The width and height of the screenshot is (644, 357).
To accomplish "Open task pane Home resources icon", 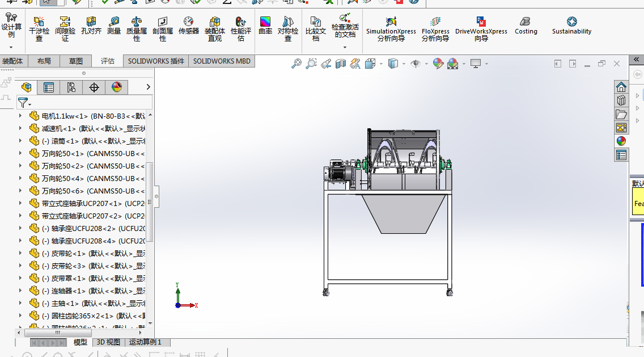I will [621, 87].
